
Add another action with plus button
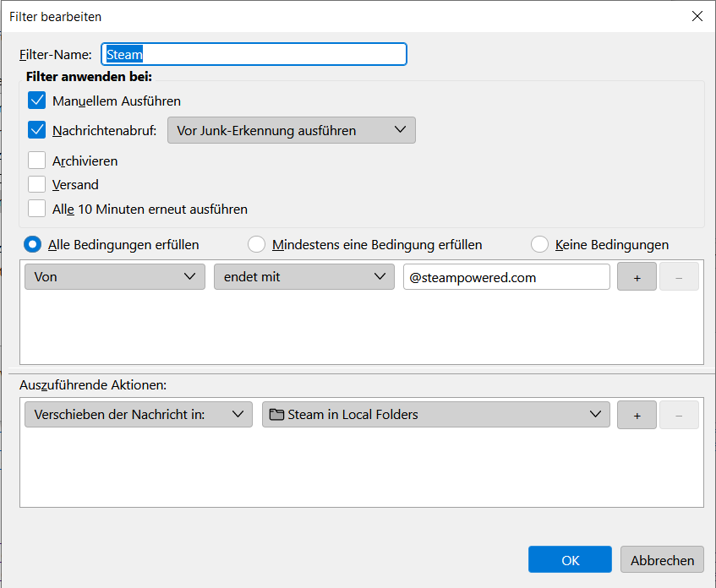(637, 415)
